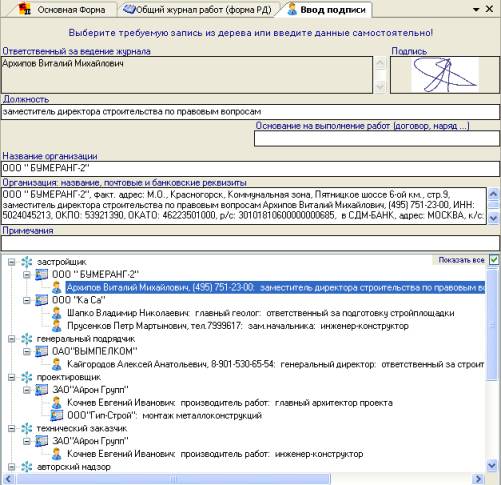The width and height of the screenshot is (501, 485).
Task: Open the Общий журнал работ (форма РД) tab
Action: (198, 9)
